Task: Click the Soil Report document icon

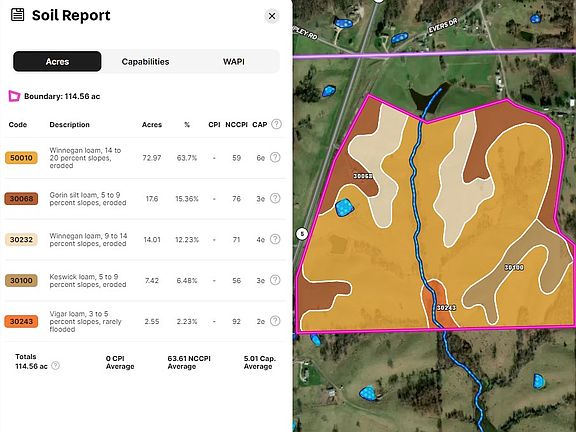Action: (17, 15)
